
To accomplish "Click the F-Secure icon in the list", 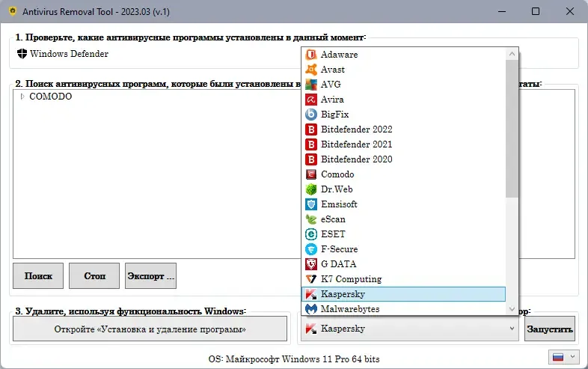I will [311, 249].
